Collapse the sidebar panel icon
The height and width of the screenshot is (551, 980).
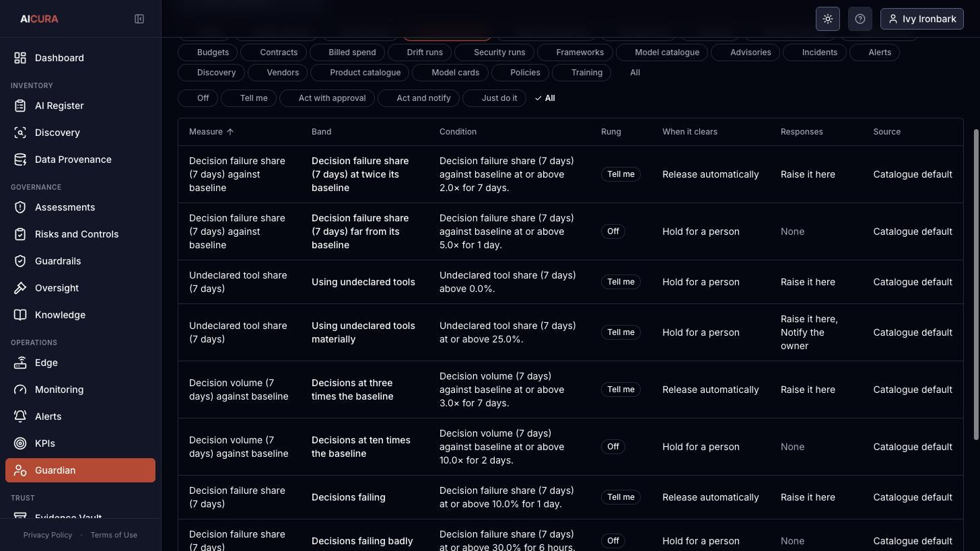click(139, 19)
